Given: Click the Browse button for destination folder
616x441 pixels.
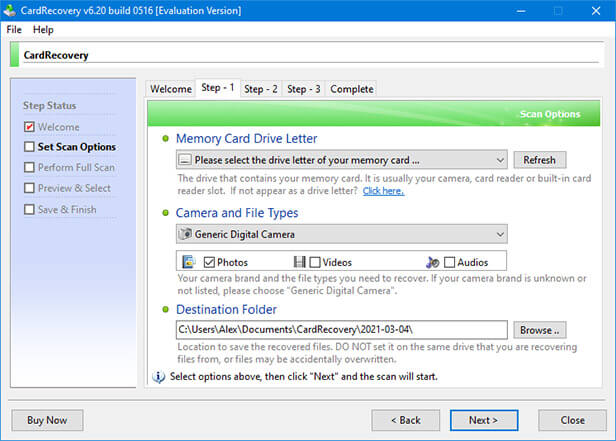Looking at the screenshot, I should [x=539, y=330].
